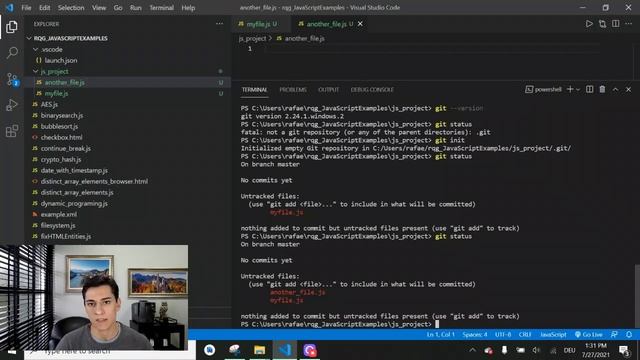Open the Go menu
640x360 pixels.
tap(118, 7)
